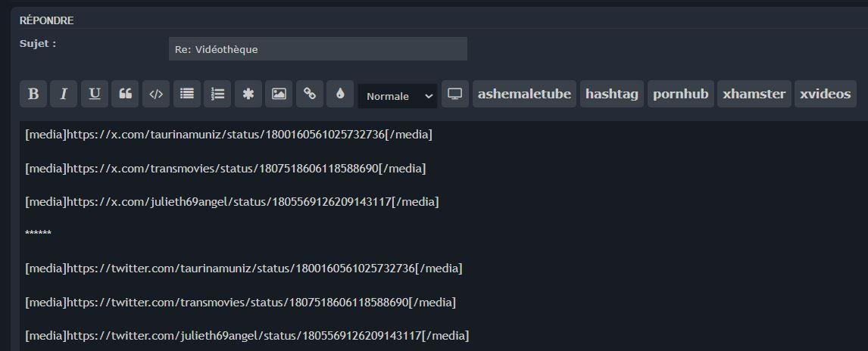868x351 pixels.
Task: Apply italic formatting
Action: click(x=64, y=94)
